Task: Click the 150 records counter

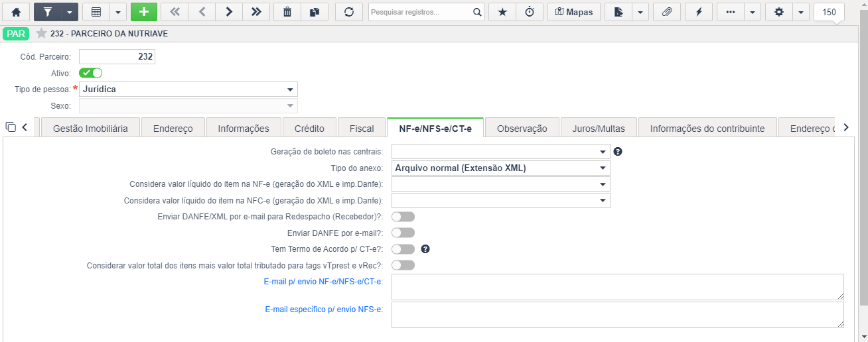Action: (829, 12)
